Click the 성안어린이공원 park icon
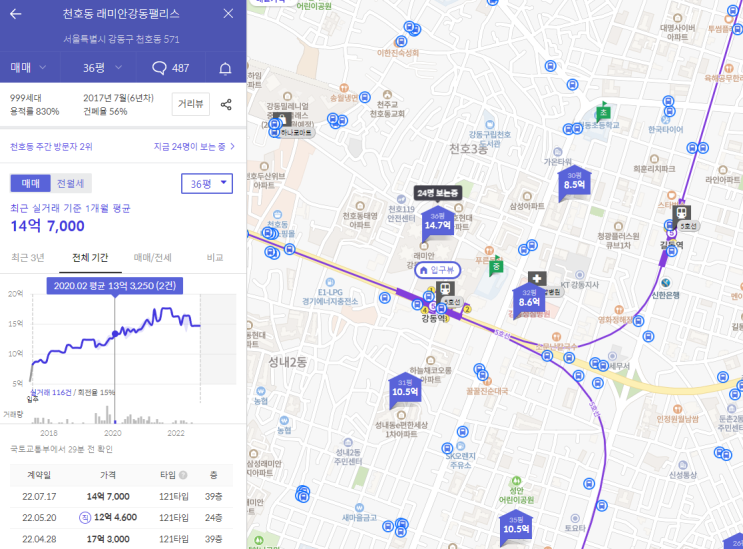The width and height of the screenshot is (743, 549). point(516,480)
